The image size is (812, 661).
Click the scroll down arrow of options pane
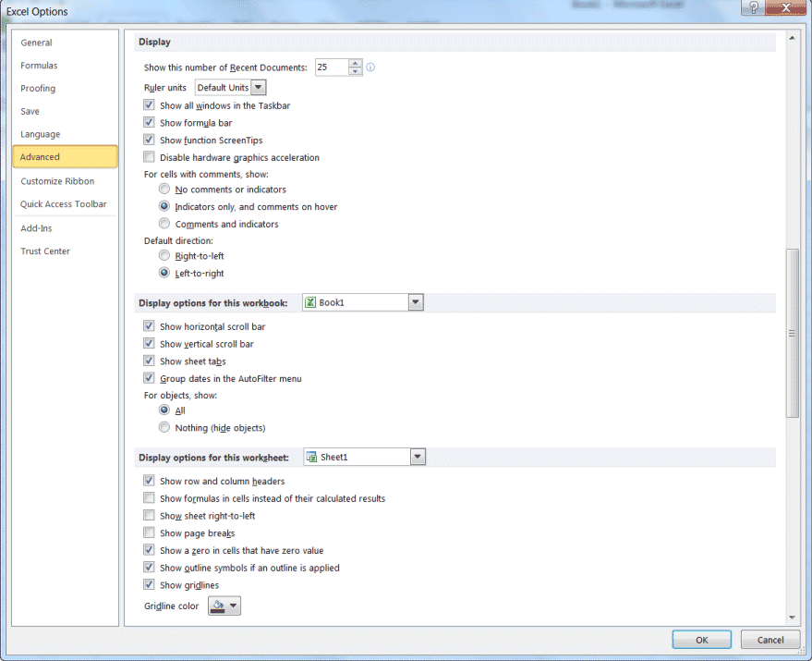pos(792,617)
